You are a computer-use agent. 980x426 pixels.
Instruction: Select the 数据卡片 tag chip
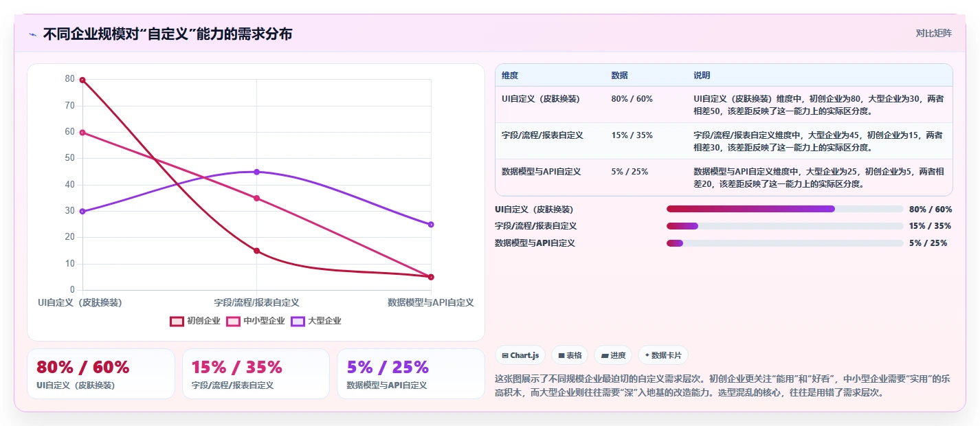[663, 355]
